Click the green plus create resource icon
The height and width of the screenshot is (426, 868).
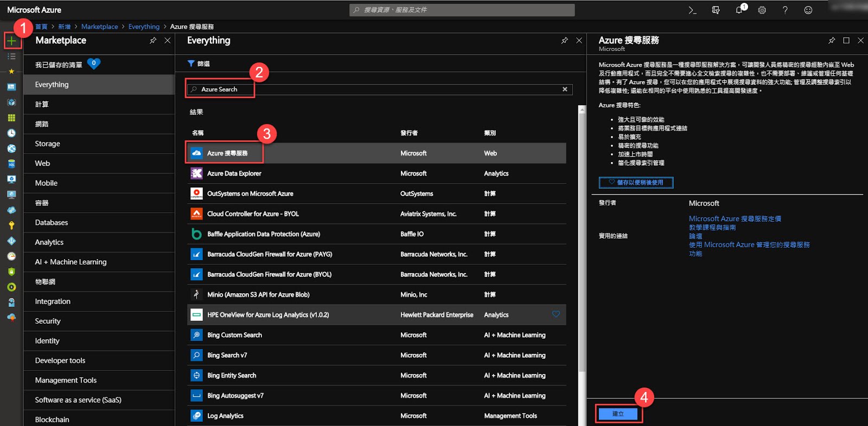11,41
